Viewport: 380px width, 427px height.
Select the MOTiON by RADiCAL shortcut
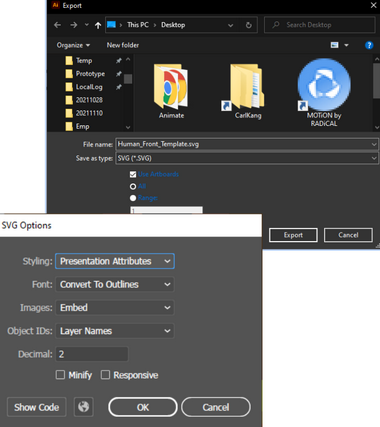pyautogui.click(x=324, y=92)
